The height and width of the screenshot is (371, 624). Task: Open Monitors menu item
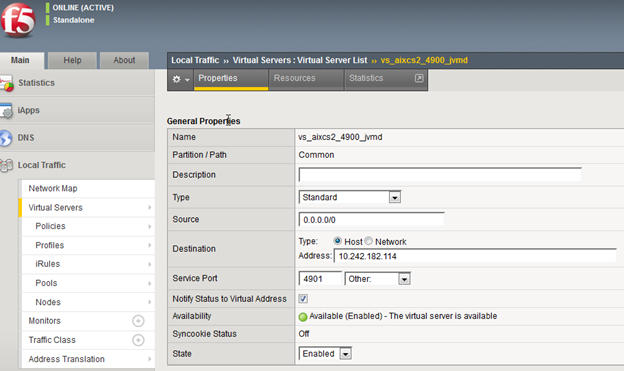click(x=88, y=321)
